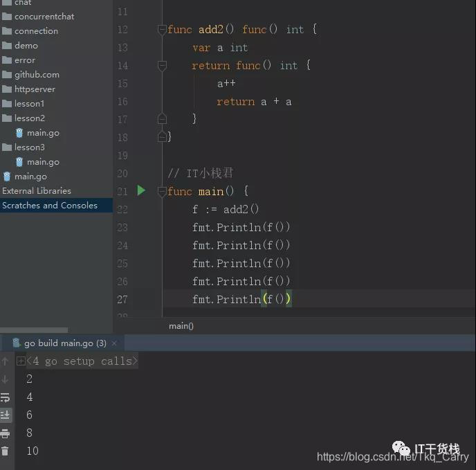
Task: Click Go gopher icon of lesson3 main.go
Action: pyautogui.click(x=19, y=162)
